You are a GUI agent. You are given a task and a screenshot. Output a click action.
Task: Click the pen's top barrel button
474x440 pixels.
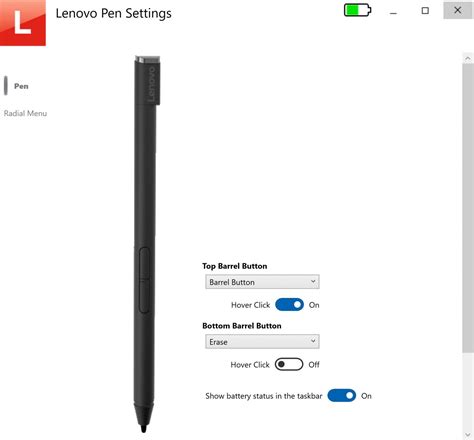tap(144, 263)
